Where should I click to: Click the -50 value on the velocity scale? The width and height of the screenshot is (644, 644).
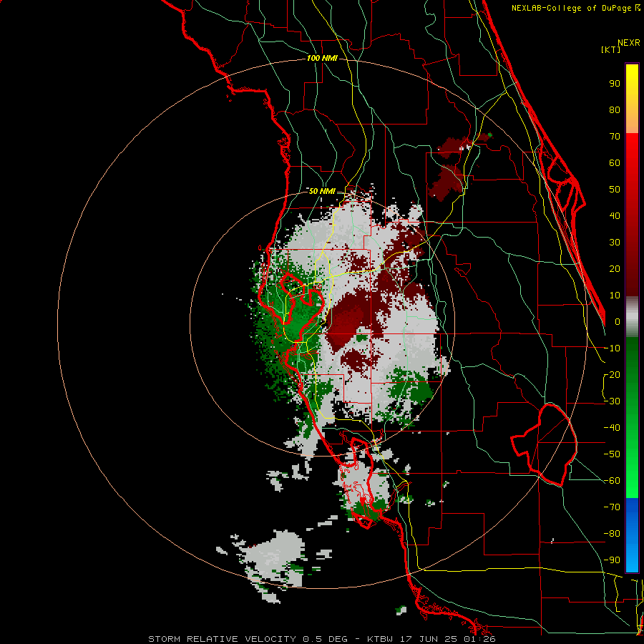612,454
